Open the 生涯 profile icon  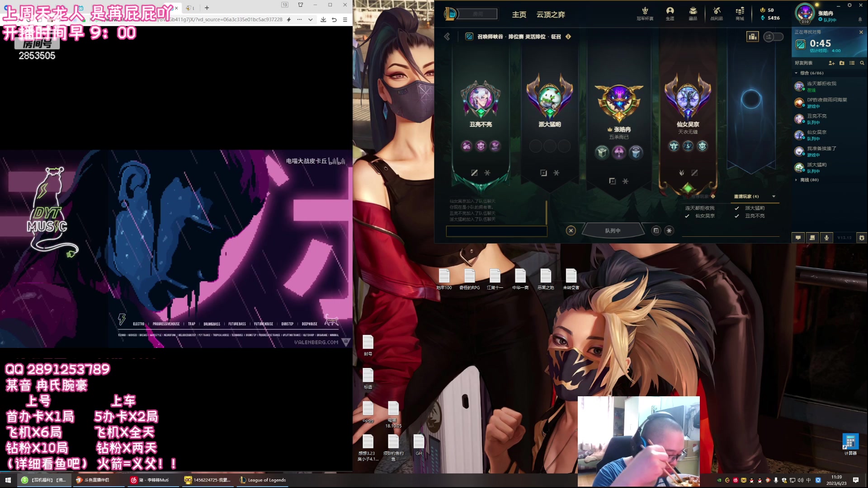pos(670,14)
